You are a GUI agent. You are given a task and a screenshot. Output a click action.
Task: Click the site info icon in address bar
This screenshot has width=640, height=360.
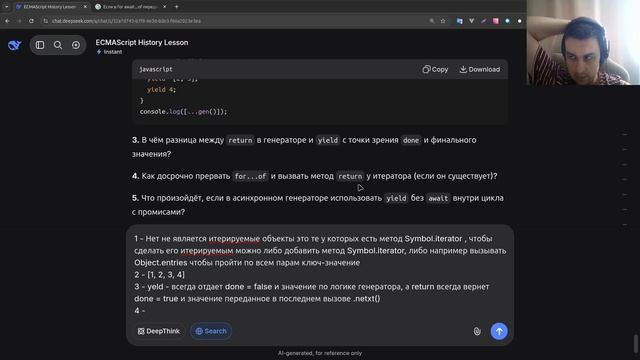(45, 21)
